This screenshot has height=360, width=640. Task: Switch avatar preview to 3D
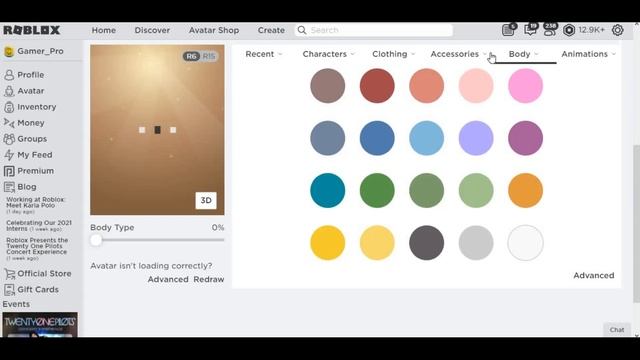[206, 200]
